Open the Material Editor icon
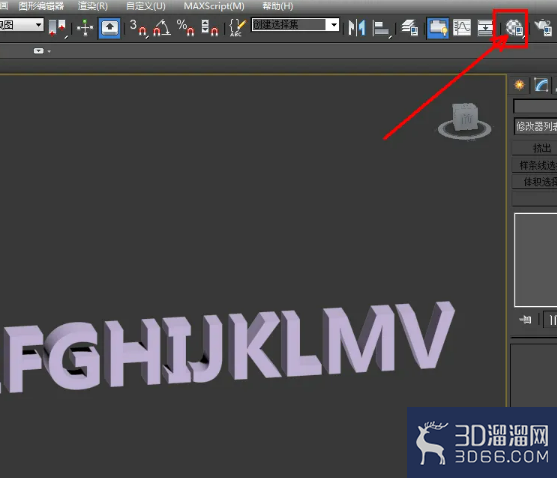The image size is (557, 478). 514,28
